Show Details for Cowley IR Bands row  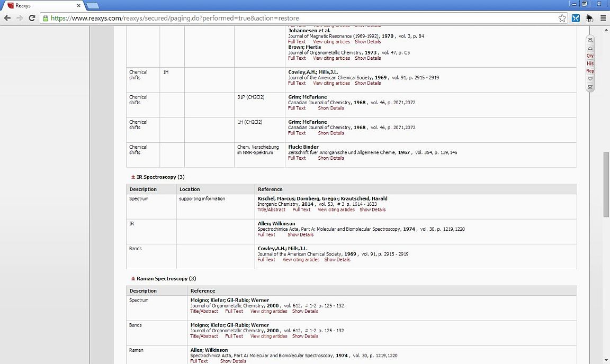pyautogui.click(x=337, y=259)
